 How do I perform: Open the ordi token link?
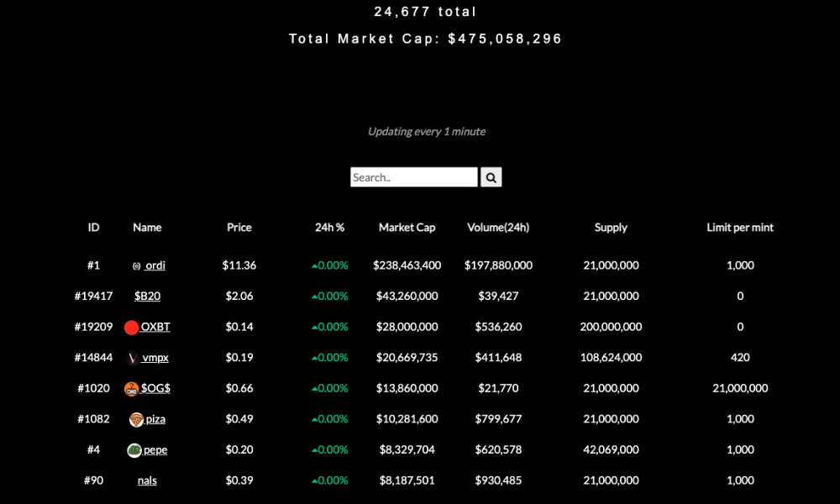point(155,265)
